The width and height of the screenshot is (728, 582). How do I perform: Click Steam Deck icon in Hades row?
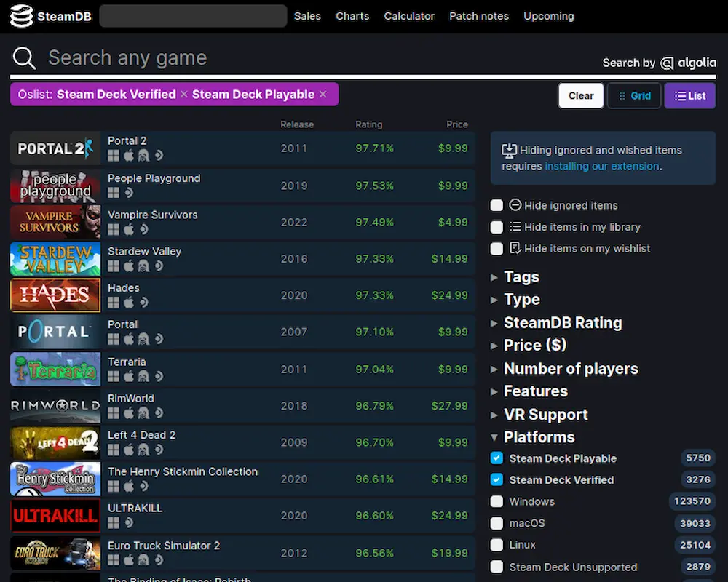(x=144, y=303)
